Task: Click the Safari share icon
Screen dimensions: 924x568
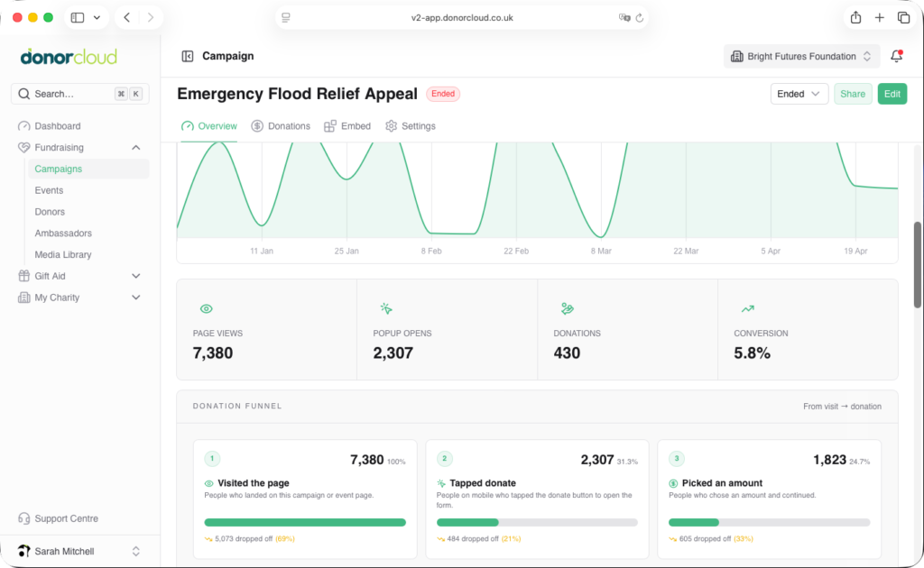Action: tap(855, 18)
